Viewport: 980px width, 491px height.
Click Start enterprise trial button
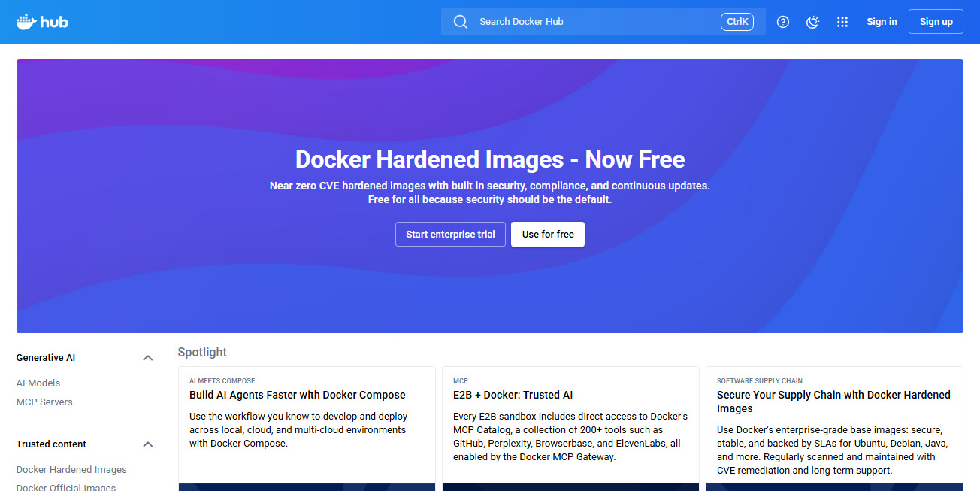(x=450, y=235)
